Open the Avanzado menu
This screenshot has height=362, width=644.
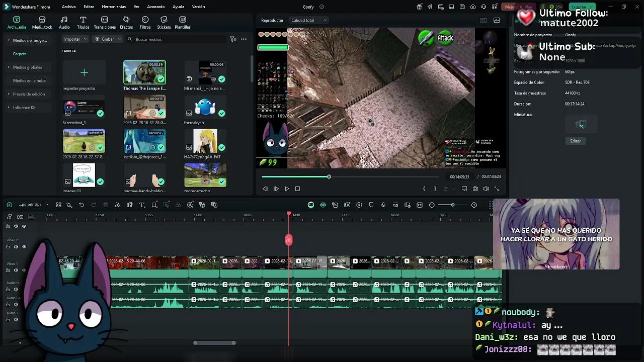(x=156, y=7)
